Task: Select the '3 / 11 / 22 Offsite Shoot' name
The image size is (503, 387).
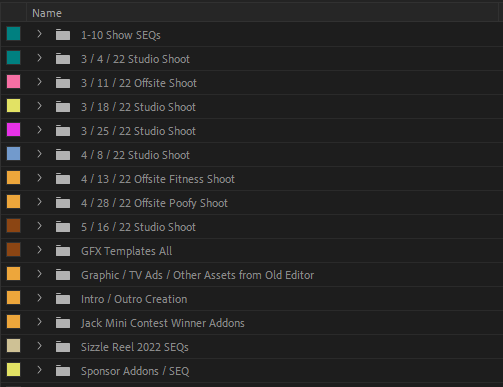Action: (139, 83)
